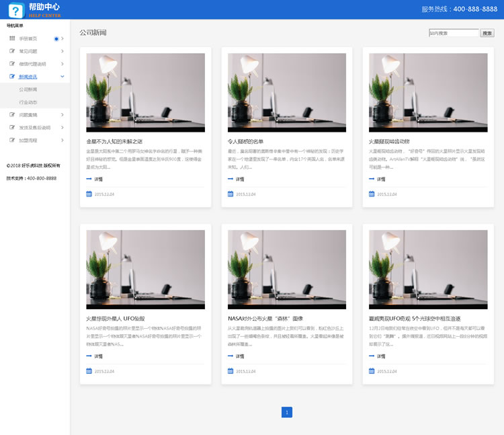
Task: Click the blue dot indicator next to 手册首页
Action: [56, 38]
